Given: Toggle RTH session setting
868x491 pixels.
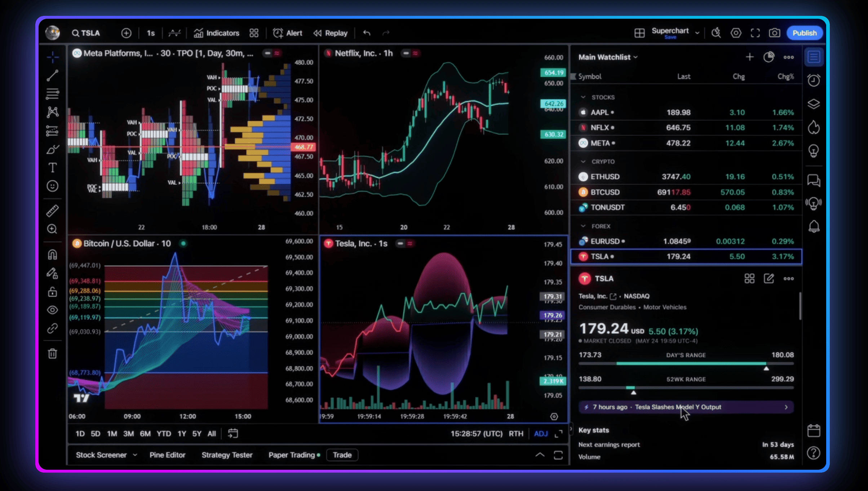Looking at the screenshot, I should [516, 434].
